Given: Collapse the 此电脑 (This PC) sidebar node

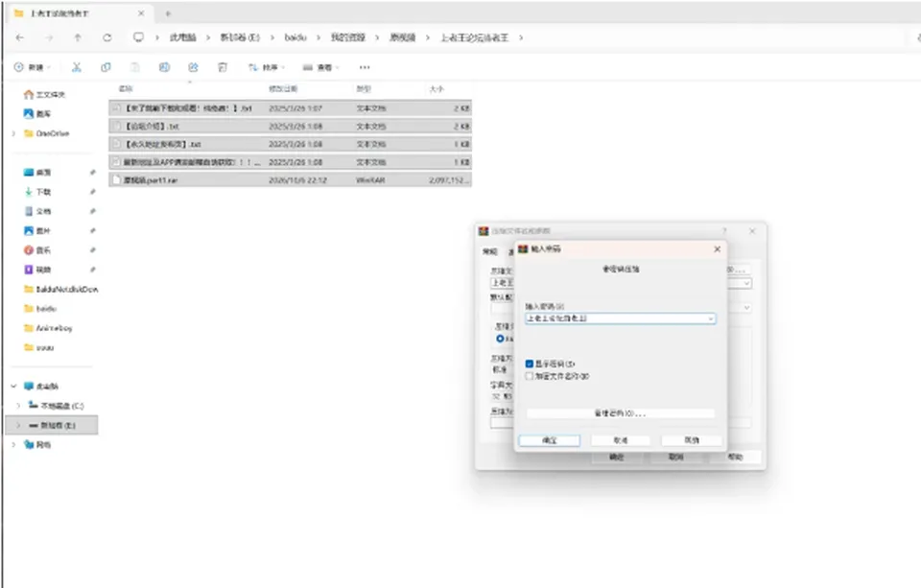Looking at the screenshot, I should tap(13, 387).
